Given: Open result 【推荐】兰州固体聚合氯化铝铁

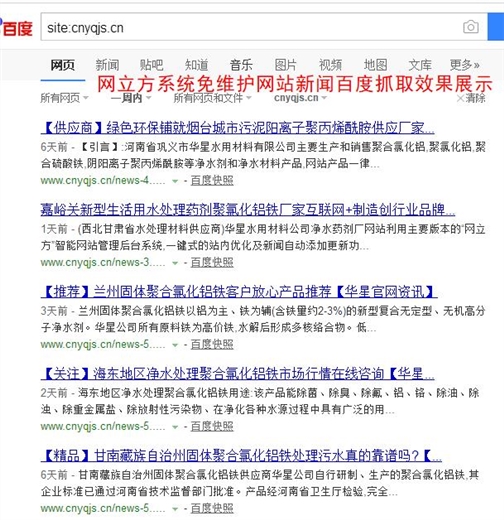Looking at the screenshot, I should [239, 292].
